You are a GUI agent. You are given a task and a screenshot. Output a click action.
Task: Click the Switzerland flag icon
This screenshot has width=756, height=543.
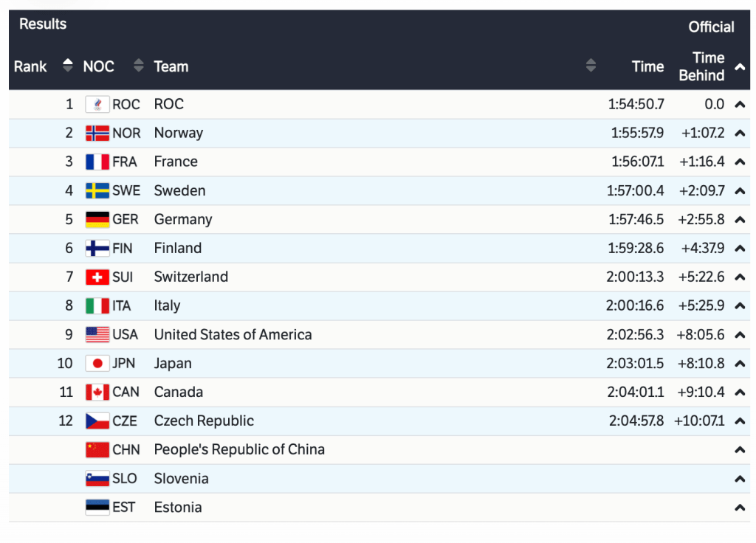[x=97, y=277]
